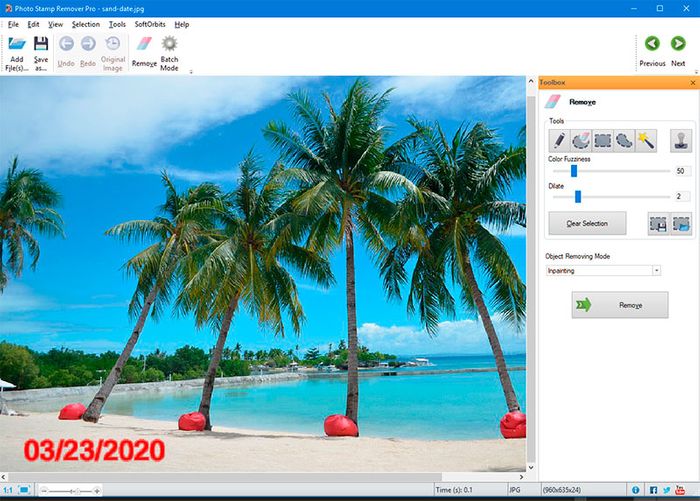This screenshot has height=501, width=700.
Task: Close the Toolbox panel
Action: pyautogui.click(x=692, y=83)
